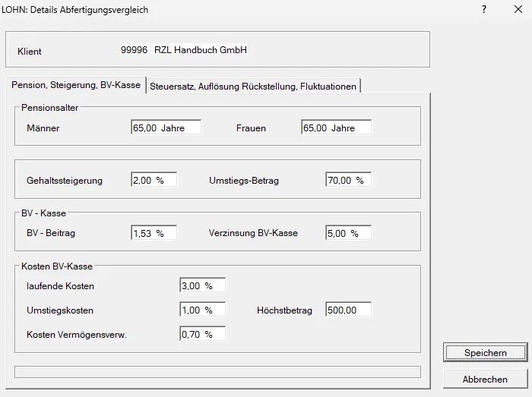The width and height of the screenshot is (532, 397).
Task: Close the Details Abfertigungsvergleich dialog
Action: coord(518,9)
